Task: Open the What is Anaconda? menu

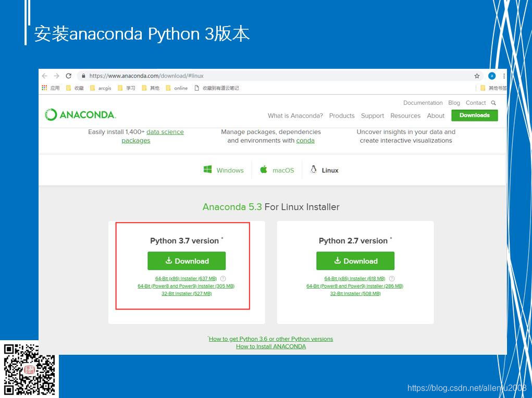Action: click(295, 116)
